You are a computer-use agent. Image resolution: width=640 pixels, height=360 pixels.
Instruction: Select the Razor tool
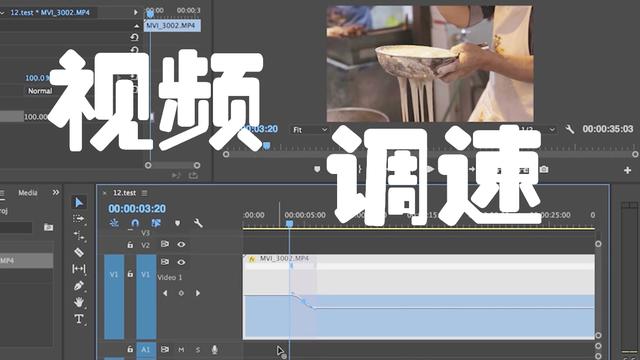(79, 252)
